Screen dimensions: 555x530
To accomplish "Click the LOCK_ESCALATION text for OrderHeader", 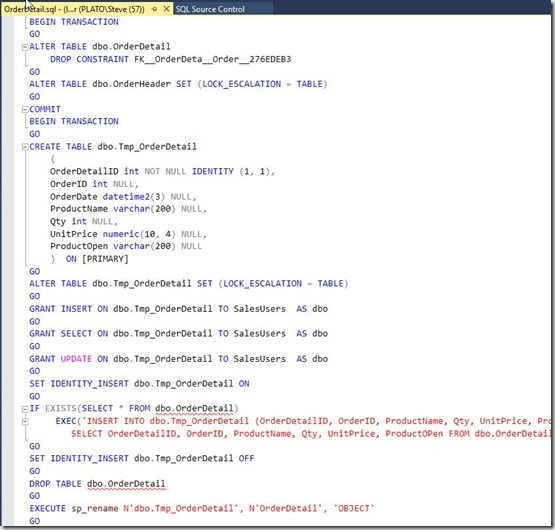I will pyautogui.click(x=241, y=84).
